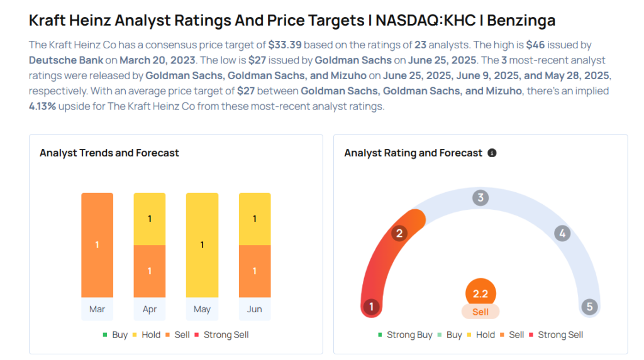Toggle Strong Sell legend in Trends chart
644x360 pixels.
[221, 335]
